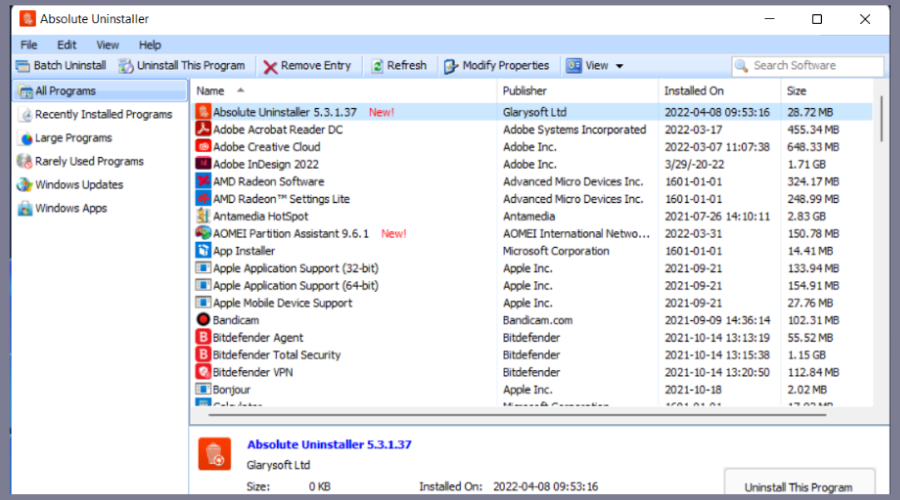This screenshot has width=900, height=500.
Task: Click the Bandicam red circle icon
Action: point(203,320)
